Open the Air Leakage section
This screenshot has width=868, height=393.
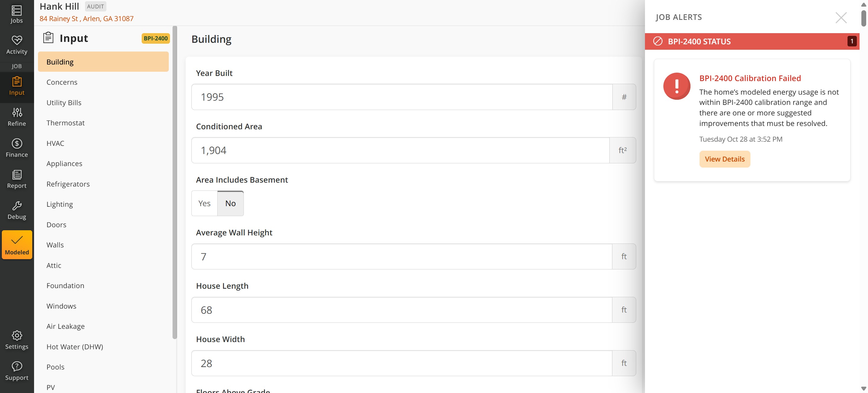(65, 326)
